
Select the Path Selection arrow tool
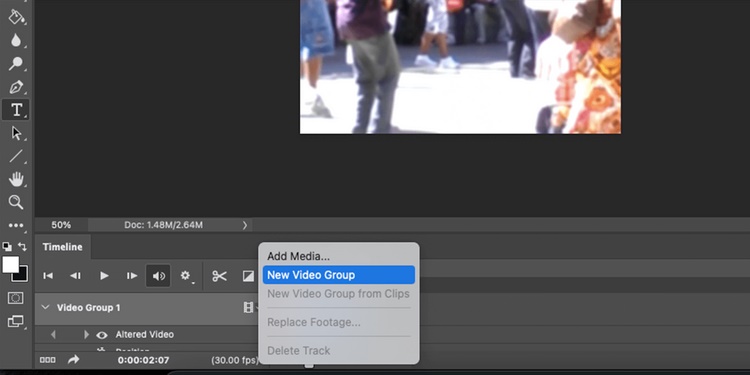(16, 133)
